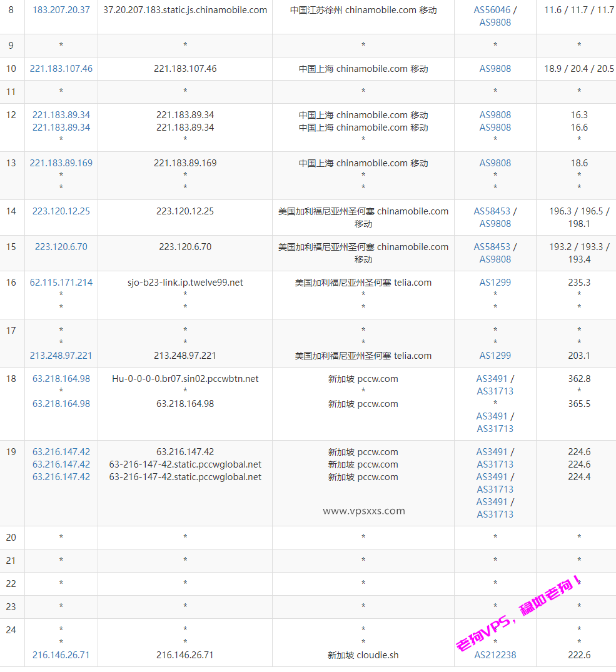Screen dimensions: 616x672
Task: Select latency value 224.4 in hop 19
Action: pyautogui.click(x=579, y=477)
